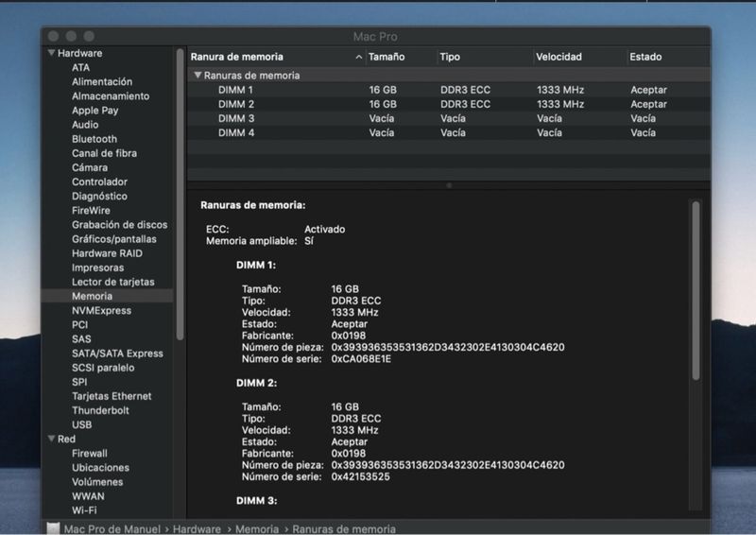756x535 pixels.
Task: Go to Mac Pro de Manuel in path bar
Action: (x=112, y=529)
